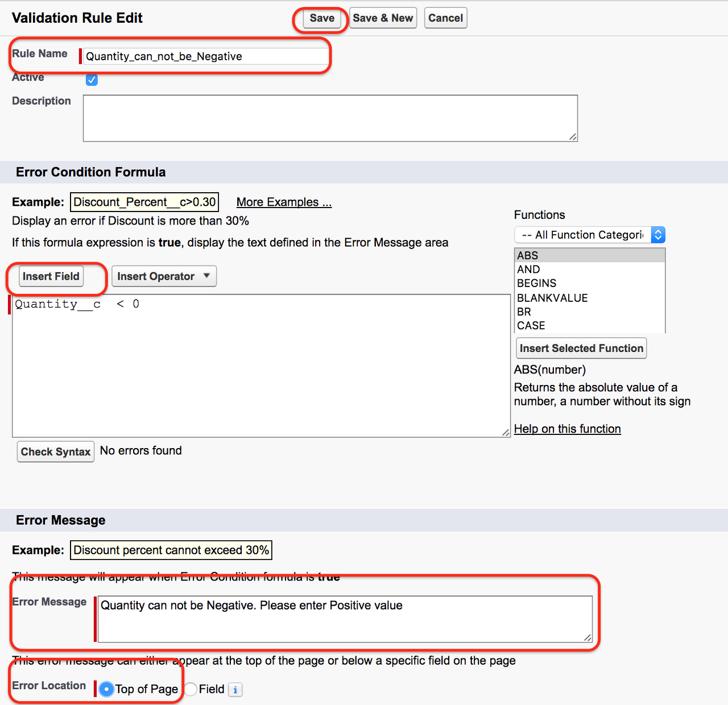Click the 'Discount percent cannot exceed 30%' example
The width and height of the screenshot is (728, 705).
pos(171,550)
